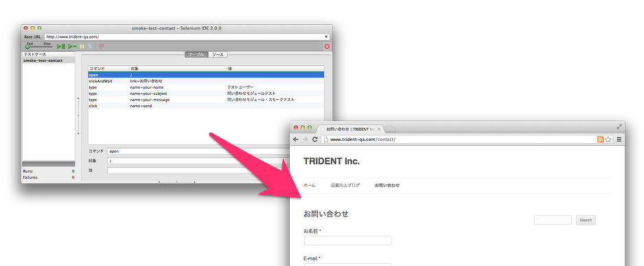
Task: Switch to the ソース tab
Action: pos(218,54)
